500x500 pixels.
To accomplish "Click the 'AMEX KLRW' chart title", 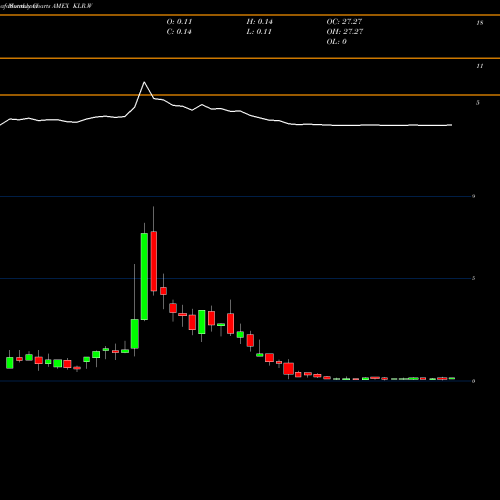I will tap(72, 6).
